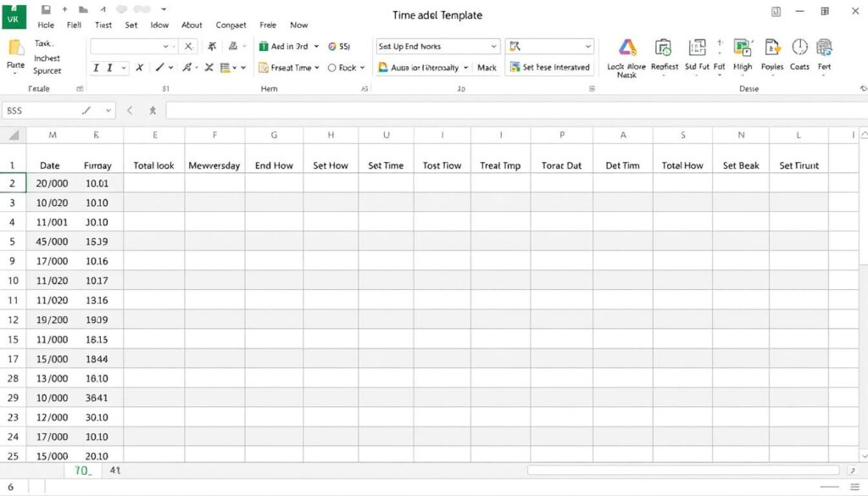Click the Save icon in quick access toolbar
Image resolution: width=868 pixels, height=496 pixels.
pos(46,9)
